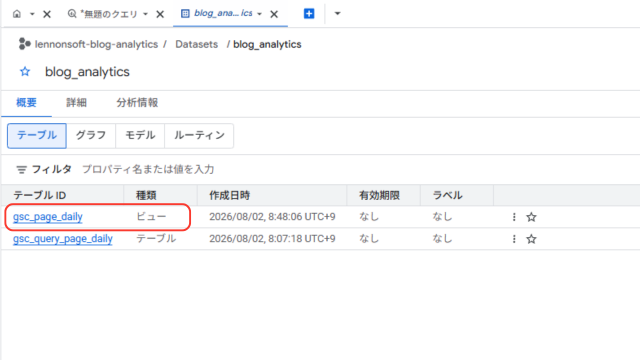Click the 8:07:18 creation timestamp
640x360 pixels.
pos(272,239)
